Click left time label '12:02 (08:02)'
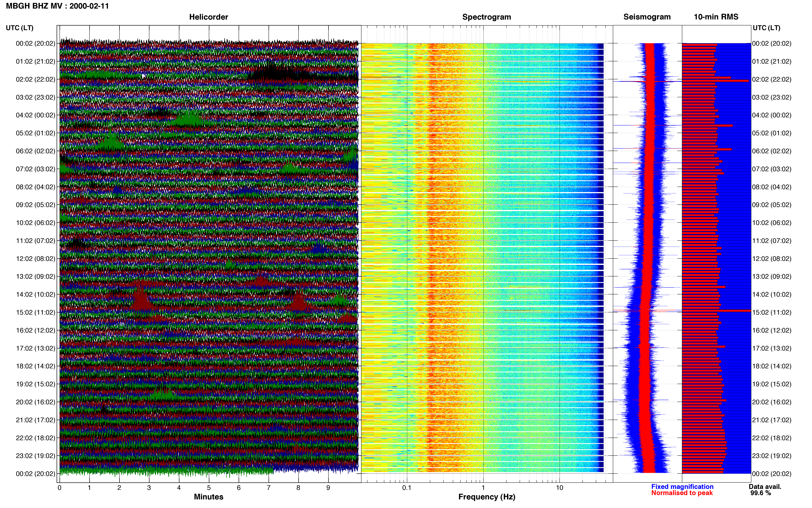The width and height of the screenshot is (812, 508). pyautogui.click(x=36, y=259)
